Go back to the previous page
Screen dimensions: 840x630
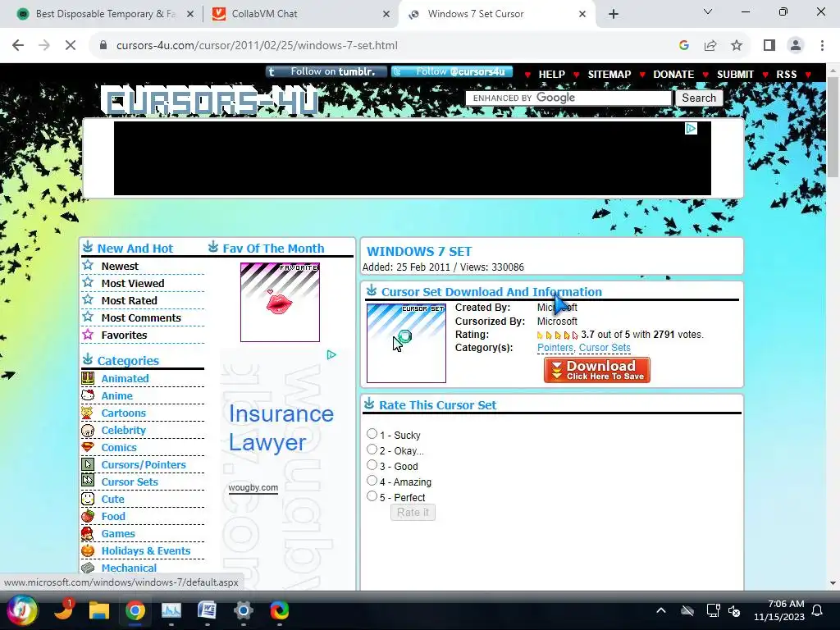[x=18, y=46]
